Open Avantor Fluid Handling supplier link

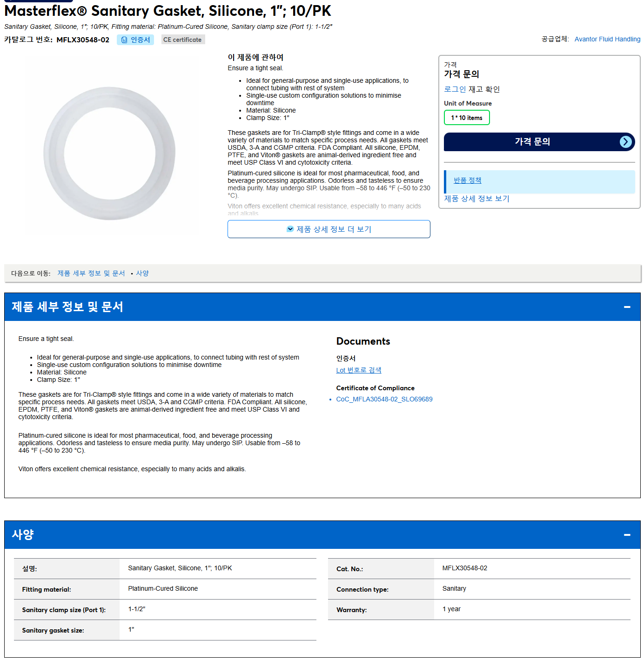pos(607,39)
